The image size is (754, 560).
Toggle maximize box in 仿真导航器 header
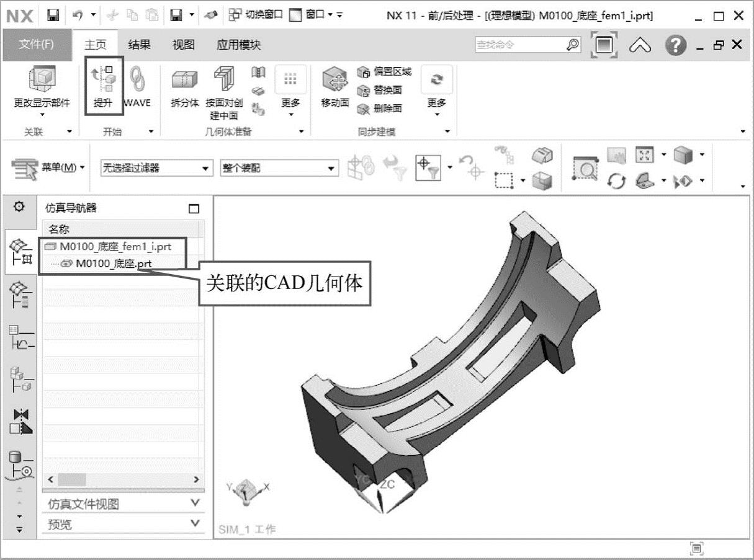(194, 209)
